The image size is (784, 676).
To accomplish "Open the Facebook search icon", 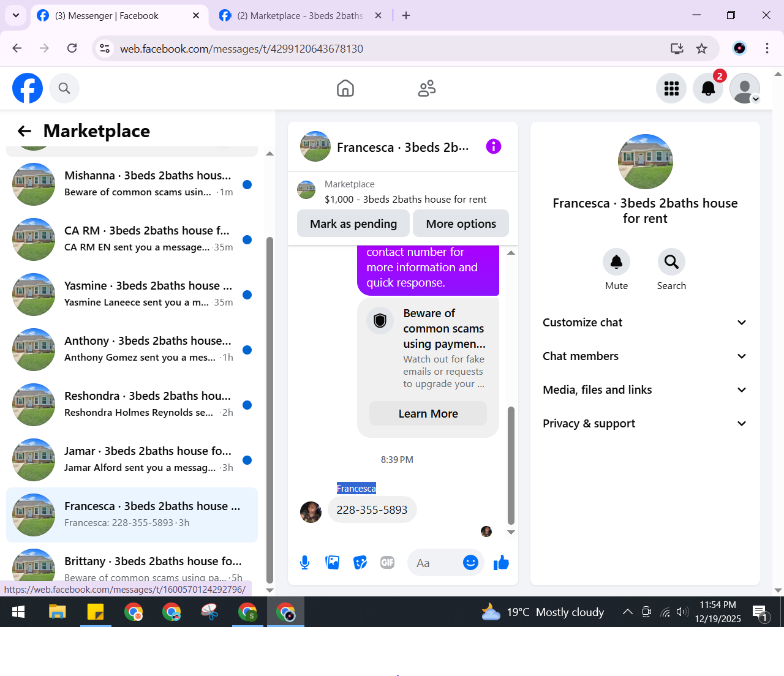I will tap(64, 88).
